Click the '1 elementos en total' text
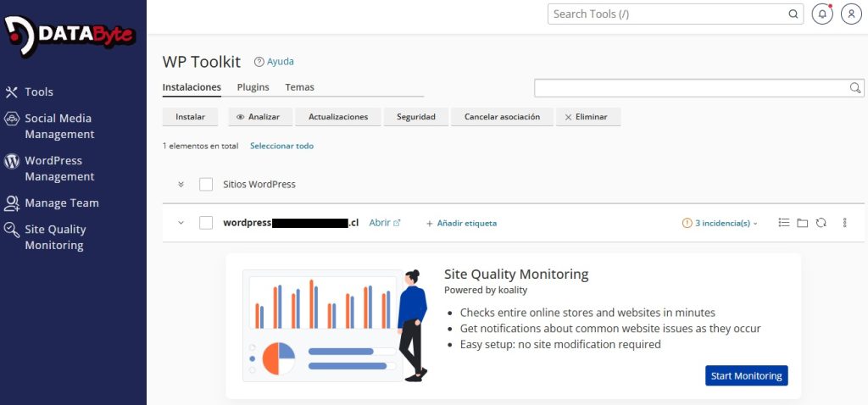 click(200, 146)
